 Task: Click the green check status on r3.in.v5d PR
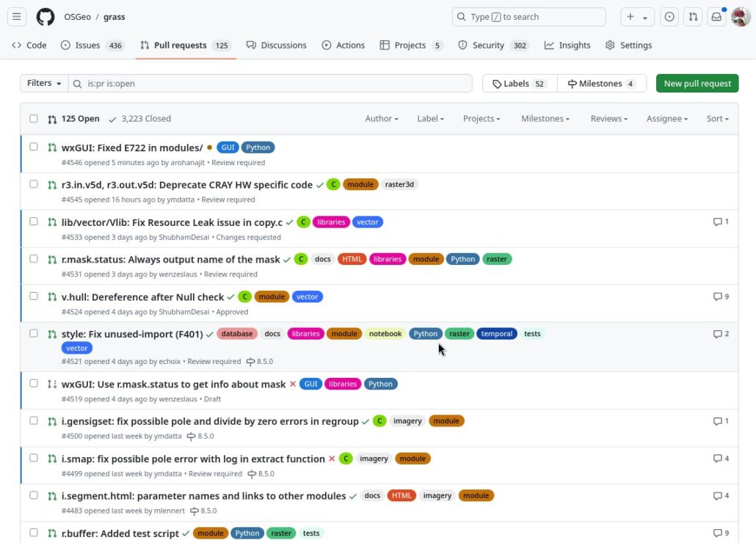tap(319, 184)
